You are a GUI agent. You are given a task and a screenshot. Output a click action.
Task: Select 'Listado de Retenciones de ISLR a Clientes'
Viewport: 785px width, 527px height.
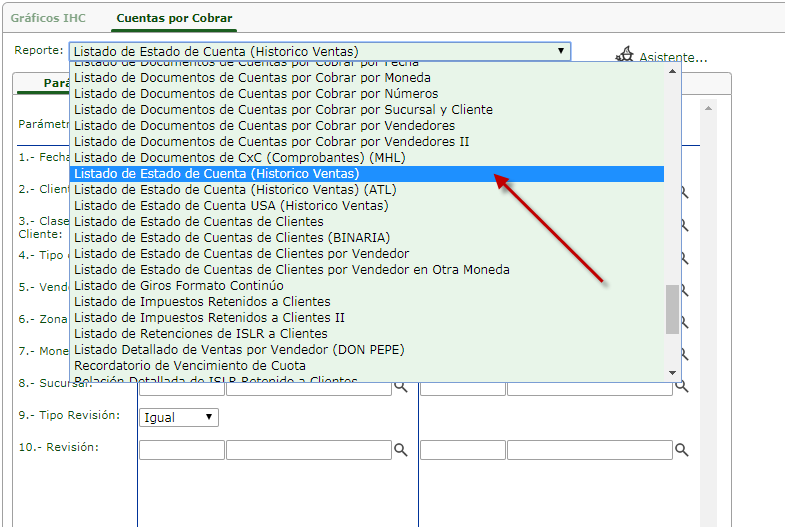click(200, 334)
